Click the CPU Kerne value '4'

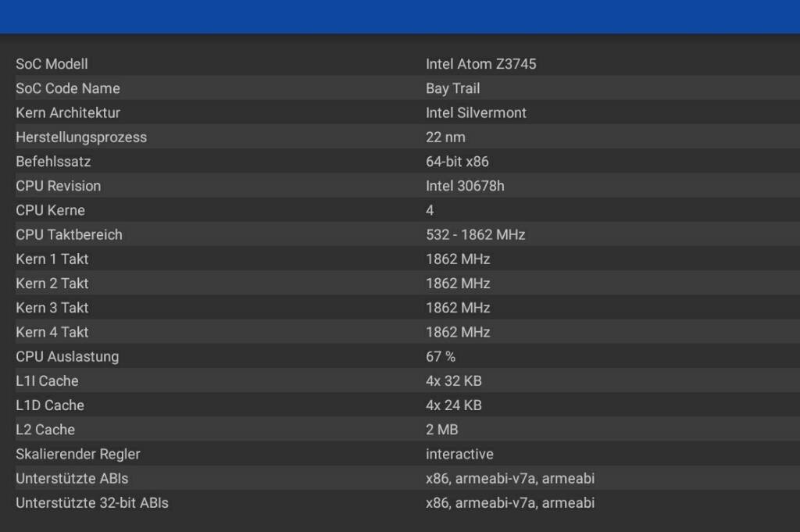430,210
